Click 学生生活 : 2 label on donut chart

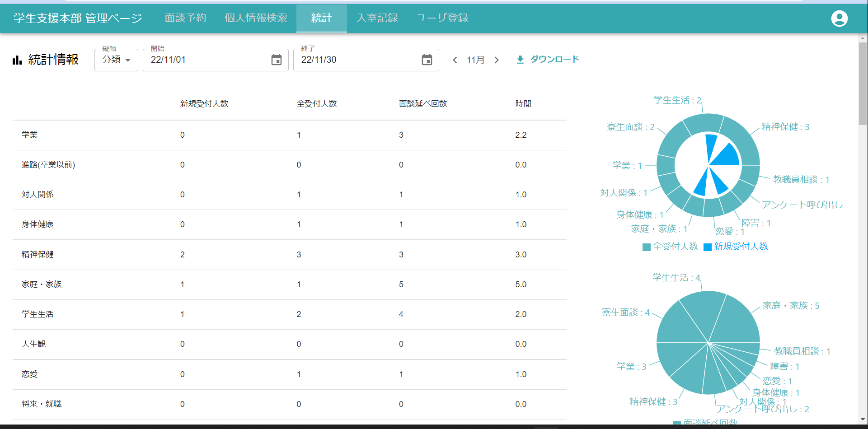[677, 100]
